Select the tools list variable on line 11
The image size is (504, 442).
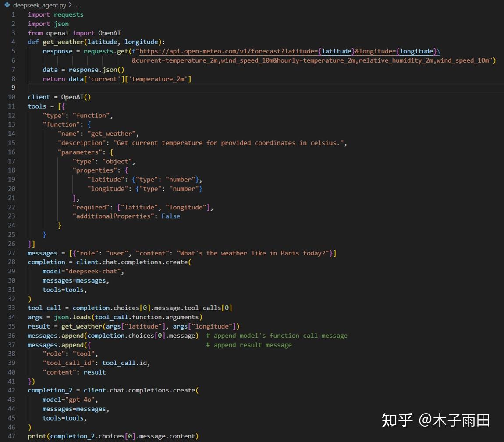tap(36, 106)
